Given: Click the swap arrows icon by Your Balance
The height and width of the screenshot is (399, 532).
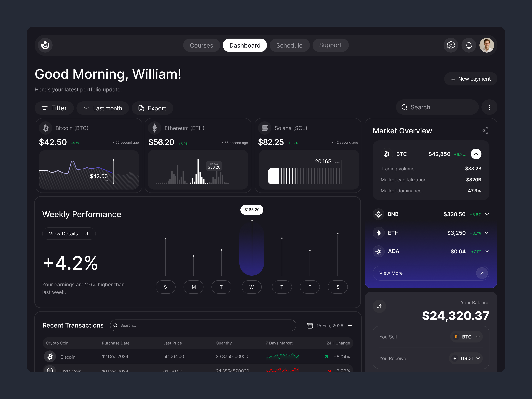Looking at the screenshot, I should coord(379,306).
